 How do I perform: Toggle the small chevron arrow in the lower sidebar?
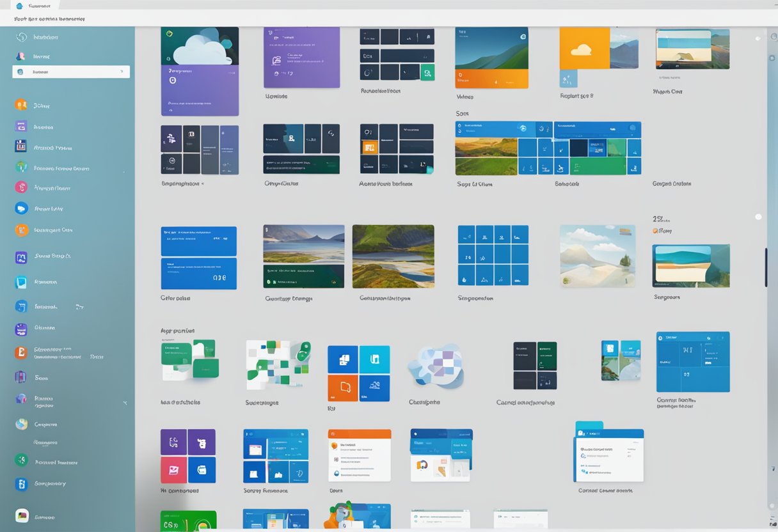pyautogui.click(x=125, y=403)
